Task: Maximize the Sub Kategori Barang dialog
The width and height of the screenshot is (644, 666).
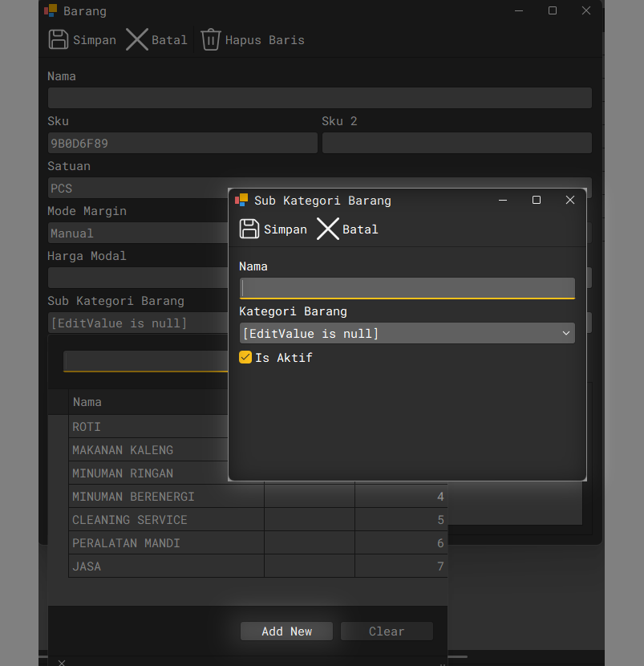Action: [537, 200]
